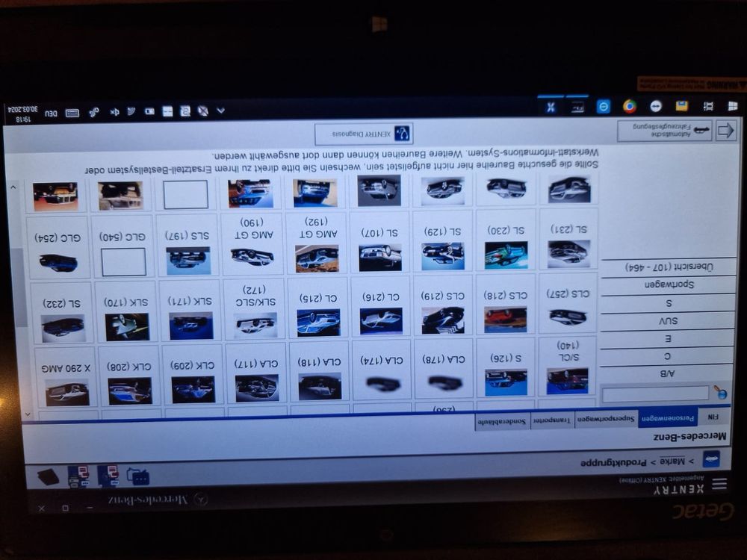Switch to the FIN tab

(712, 417)
